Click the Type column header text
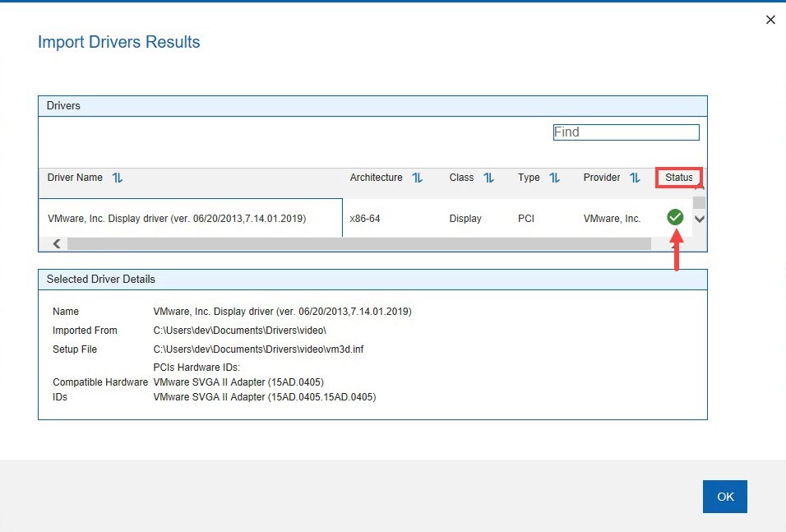Image resolution: width=786 pixels, height=532 pixels. coord(529,178)
